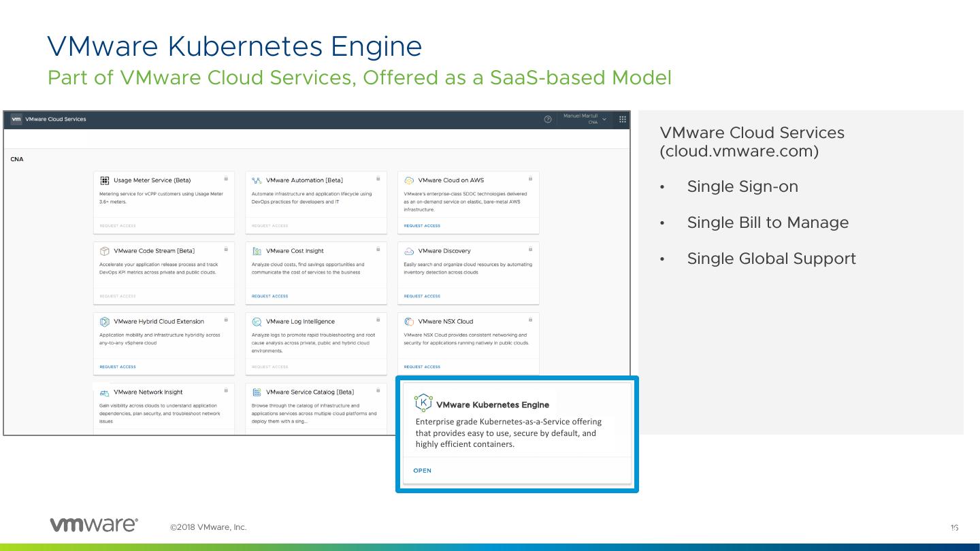Click the Single Sign-on bullet
This screenshot has width=980, height=551.
[x=742, y=187]
